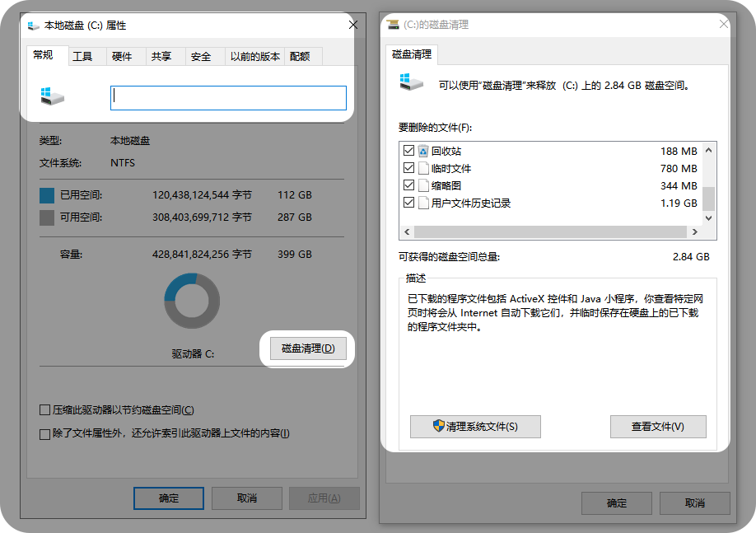Select the 磁盘清理 tab in the cleanup window

(412, 54)
